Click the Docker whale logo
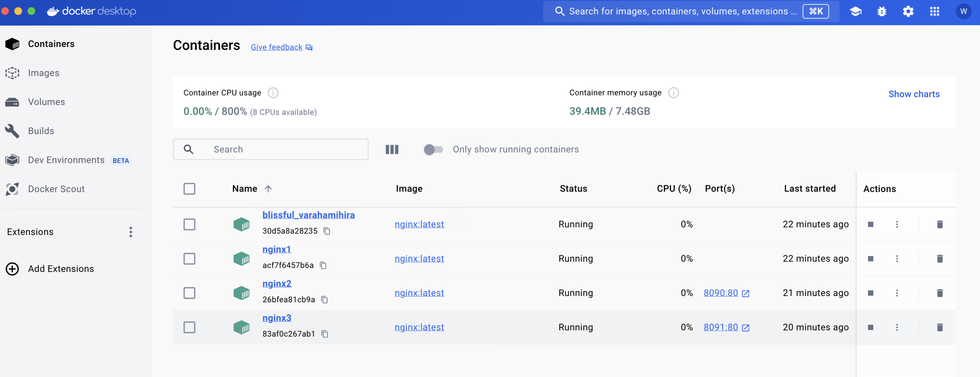 click(53, 12)
